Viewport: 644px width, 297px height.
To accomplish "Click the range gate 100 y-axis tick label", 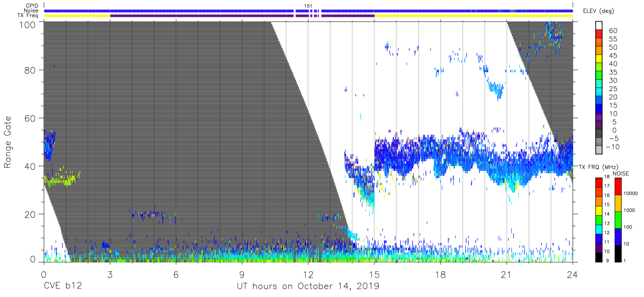I will coord(28,24).
